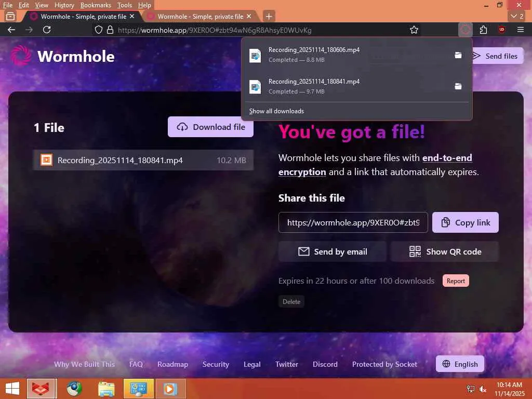Select the first Wormhole tab
The height and width of the screenshot is (399, 532).
tap(83, 16)
